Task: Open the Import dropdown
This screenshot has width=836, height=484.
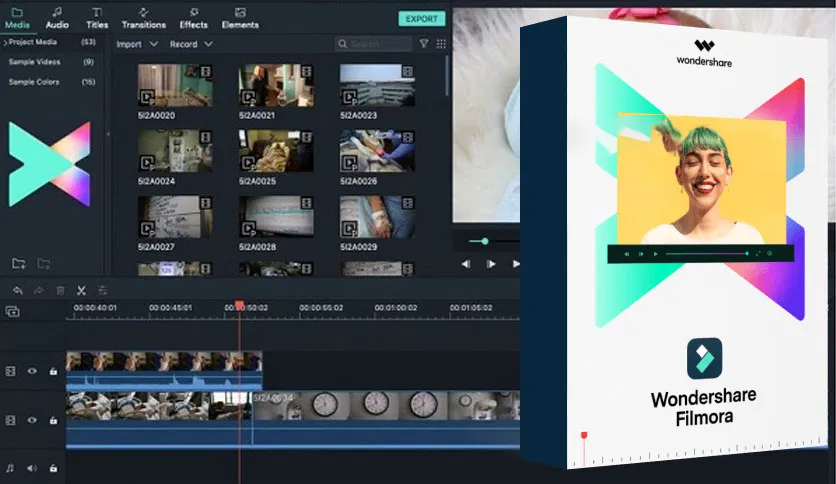Action: point(136,44)
